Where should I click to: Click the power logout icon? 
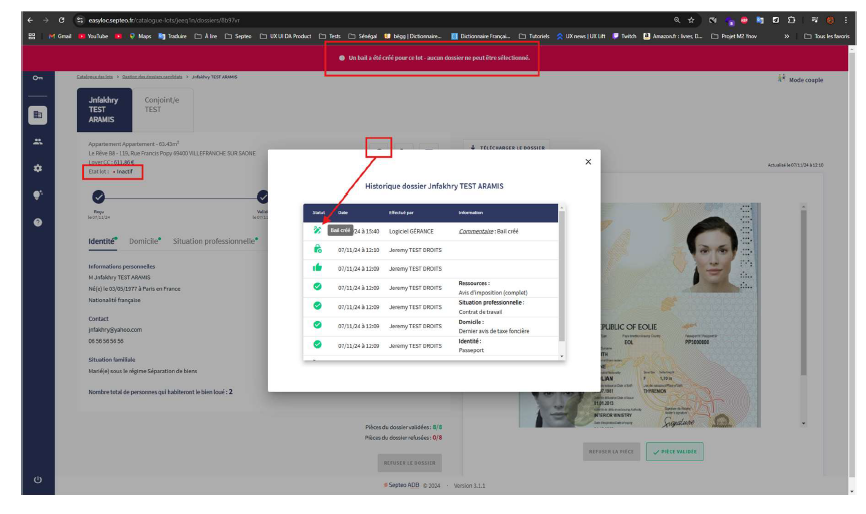[x=37, y=480]
